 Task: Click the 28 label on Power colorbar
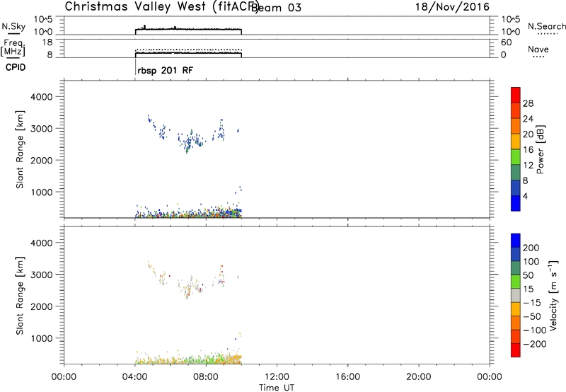[528, 103]
